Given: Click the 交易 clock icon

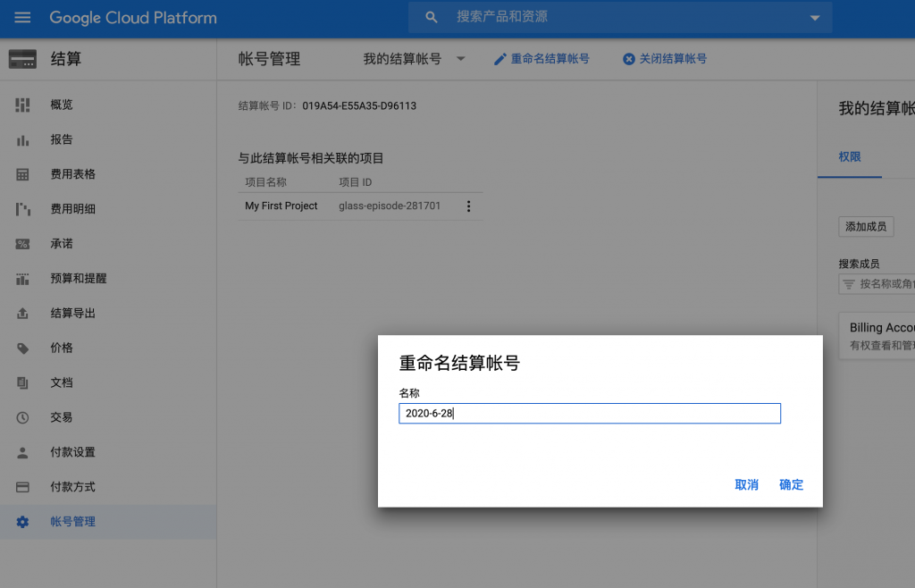Looking at the screenshot, I should (22, 417).
